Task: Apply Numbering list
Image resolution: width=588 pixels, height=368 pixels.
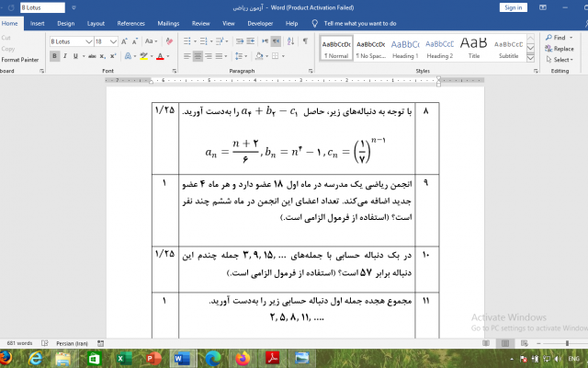Action: click(x=203, y=40)
